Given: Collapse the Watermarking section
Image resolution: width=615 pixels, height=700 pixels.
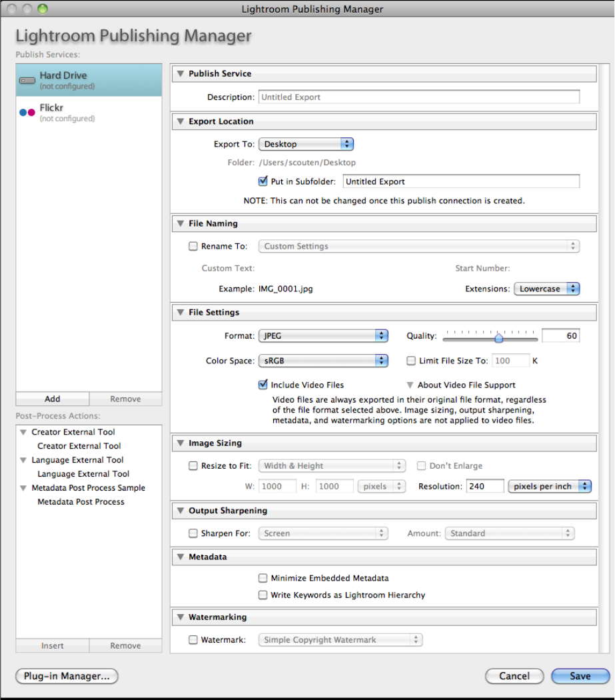Looking at the screenshot, I should (x=181, y=617).
